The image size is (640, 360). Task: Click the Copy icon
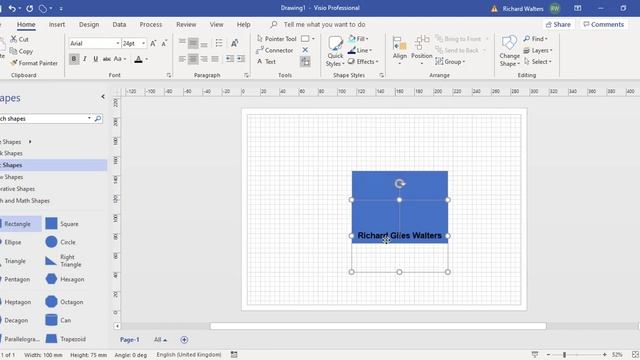pos(13,51)
